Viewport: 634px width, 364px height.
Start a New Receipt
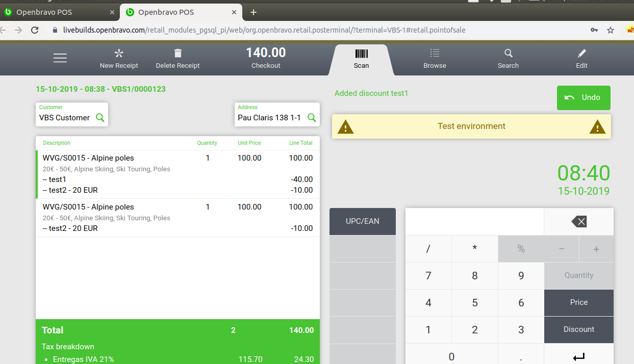[119, 59]
